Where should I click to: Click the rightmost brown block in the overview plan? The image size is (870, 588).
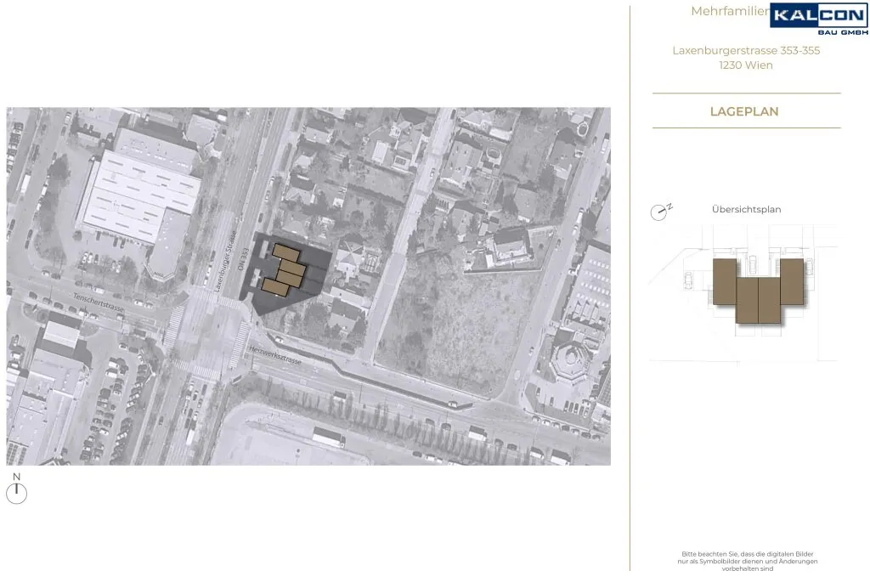click(792, 281)
